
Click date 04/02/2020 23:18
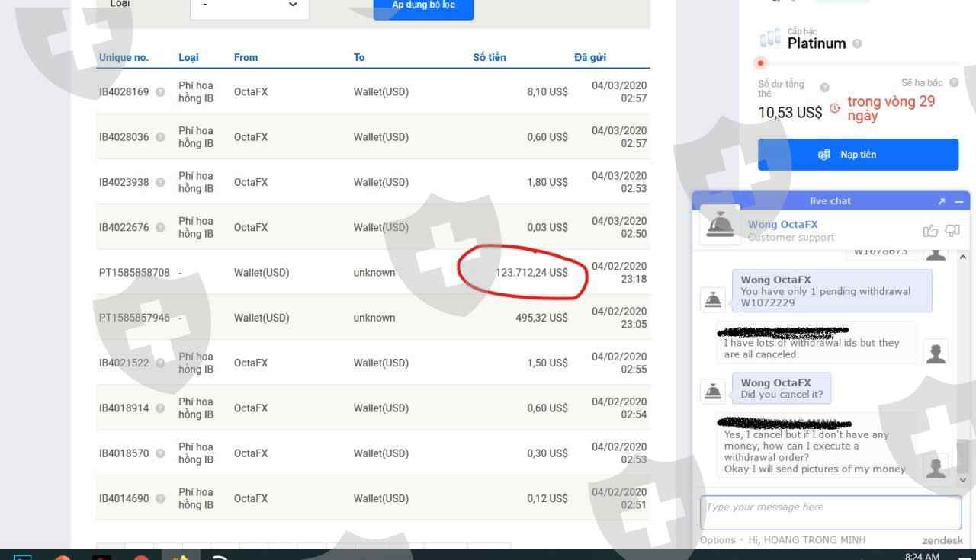pyautogui.click(x=619, y=273)
